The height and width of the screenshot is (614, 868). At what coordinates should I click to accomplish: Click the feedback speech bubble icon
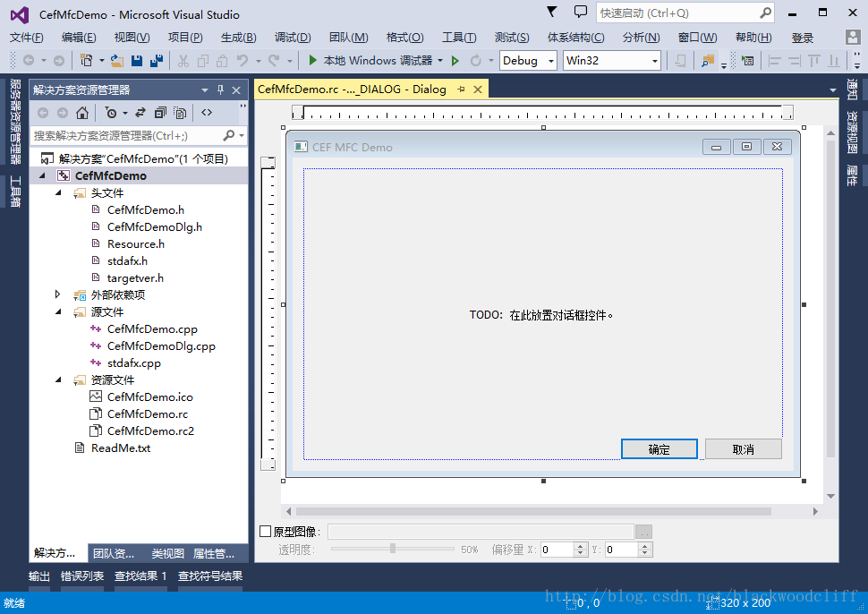[580, 12]
